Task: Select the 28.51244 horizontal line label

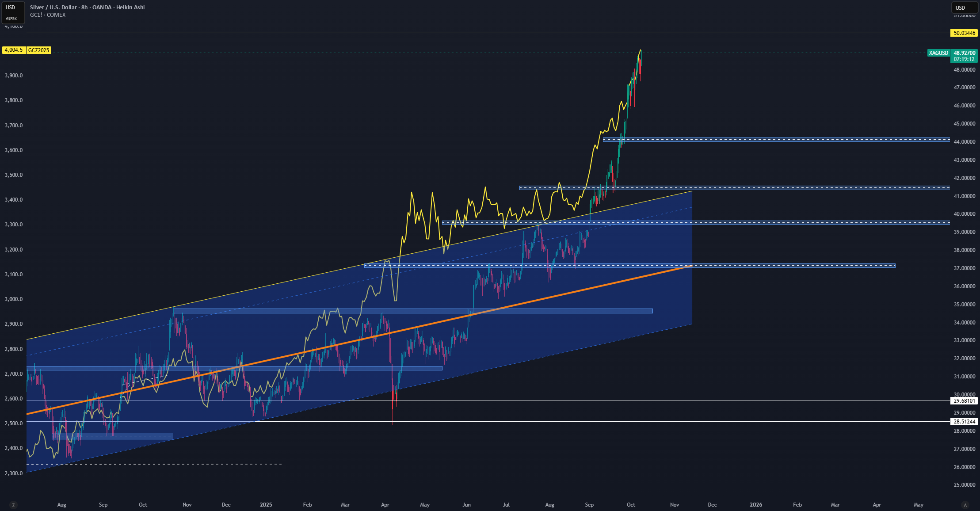Action: coord(964,422)
